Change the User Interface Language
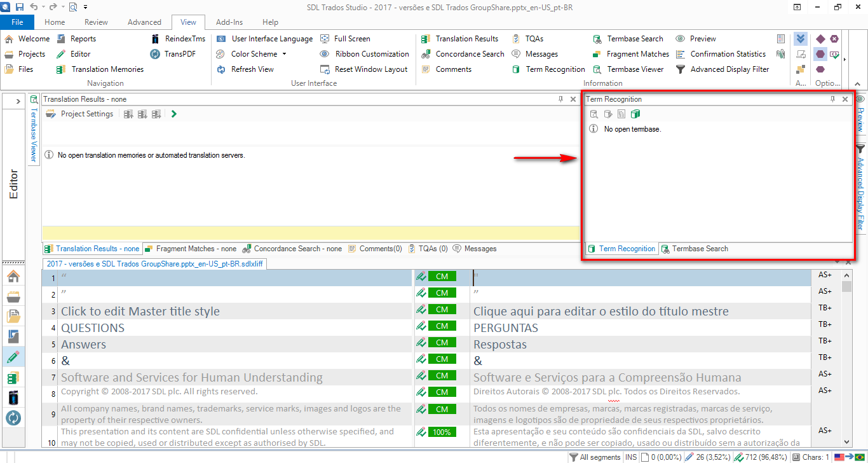This screenshot has height=463, width=868. (265, 39)
